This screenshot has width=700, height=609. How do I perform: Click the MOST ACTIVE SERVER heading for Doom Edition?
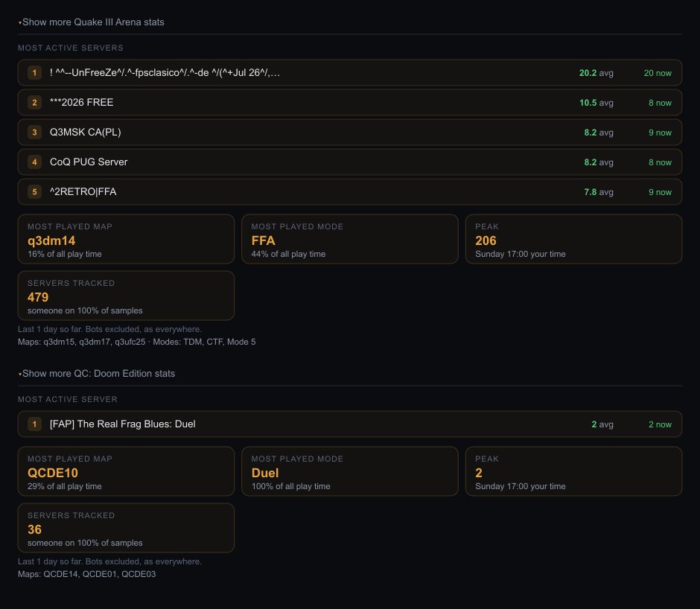tap(68, 399)
